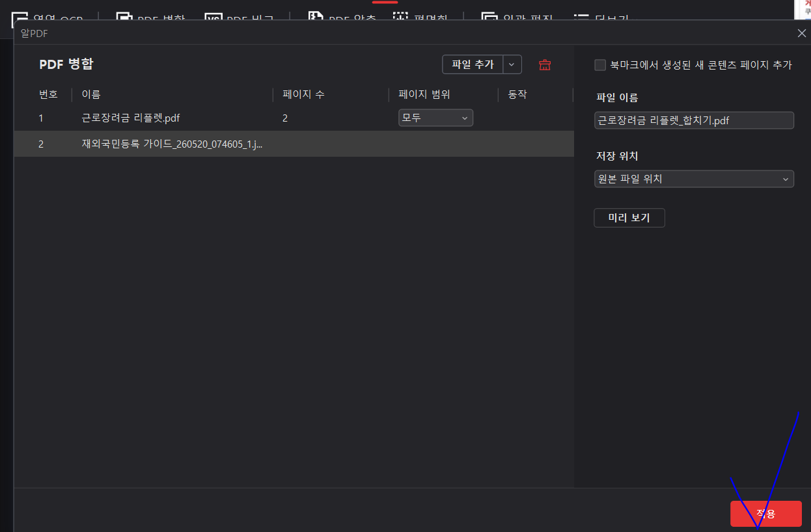The image size is (811, 532).
Task: Click the 동작 column header
Action: coord(517,94)
